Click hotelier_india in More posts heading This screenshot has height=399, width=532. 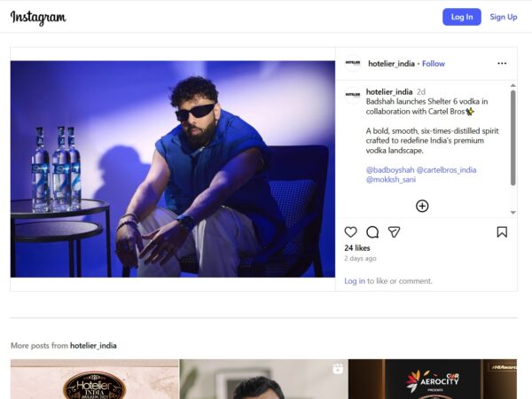(x=93, y=346)
